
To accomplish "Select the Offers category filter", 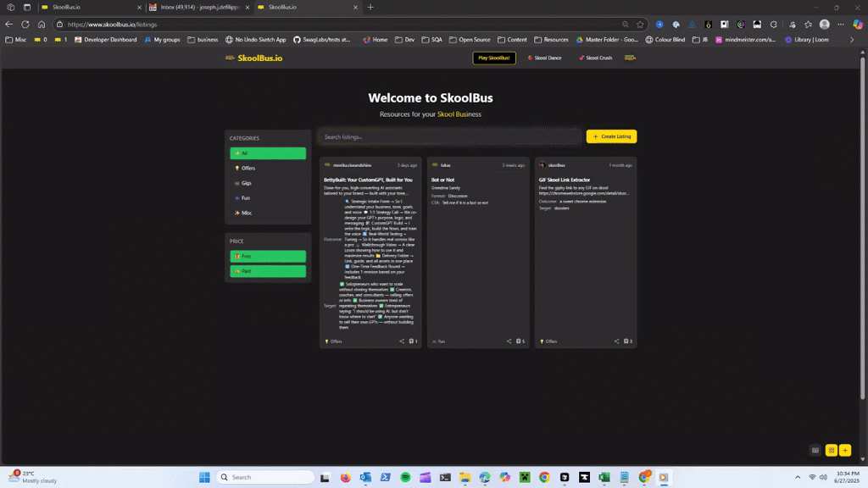I will tap(268, 169).
